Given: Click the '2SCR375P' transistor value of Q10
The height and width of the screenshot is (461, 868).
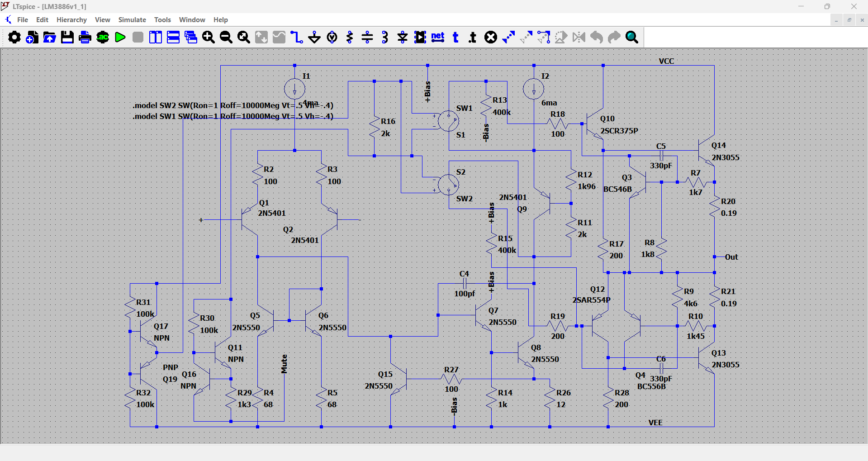Looking at the screenshot, I should click(x=619, y=131).
